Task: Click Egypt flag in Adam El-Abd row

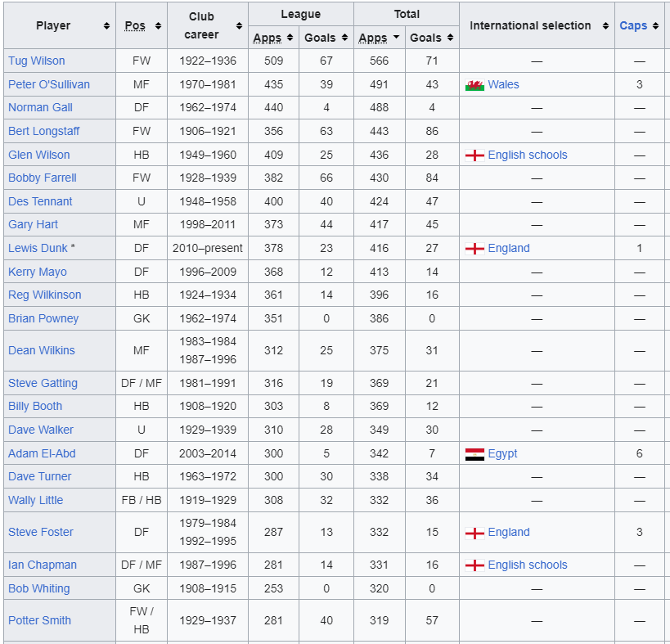Action: (x=474, y=454)
